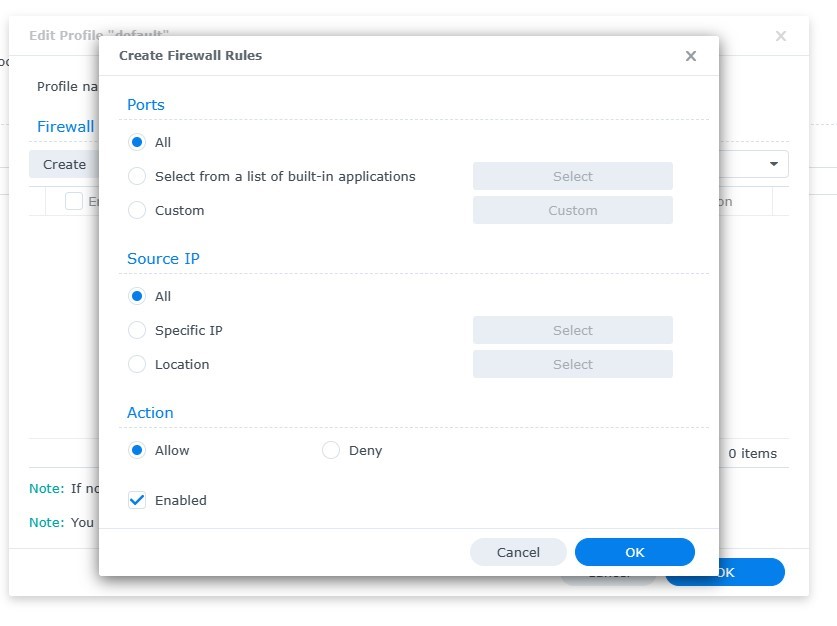Close the Create Firewall Rules dialog
This screenshot has width=837, height=626.
[690, 56]
